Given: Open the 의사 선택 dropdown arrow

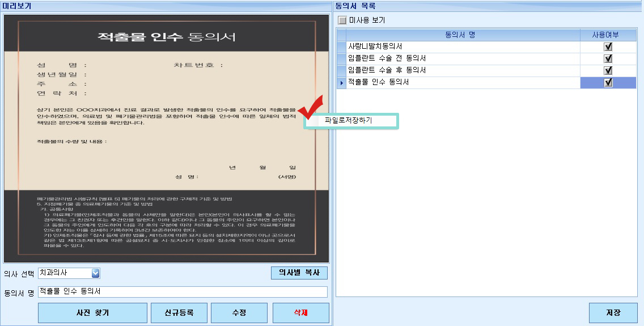Looking at the screenshot, I should (95, 273).
